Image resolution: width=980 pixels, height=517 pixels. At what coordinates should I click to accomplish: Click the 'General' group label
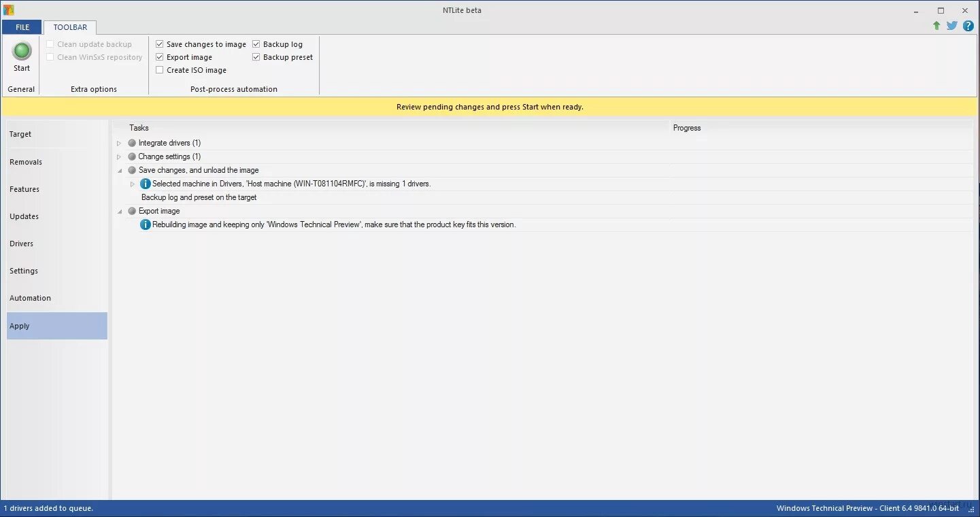coord(21,89)
